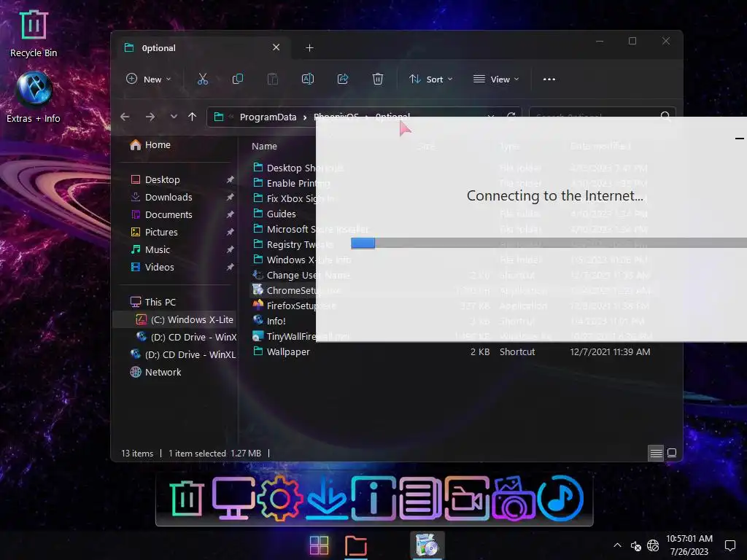Viewport: 747px width, 560px height.
Task: Click the Copy icon in Explorer toolbar
Action: (237, 79)
